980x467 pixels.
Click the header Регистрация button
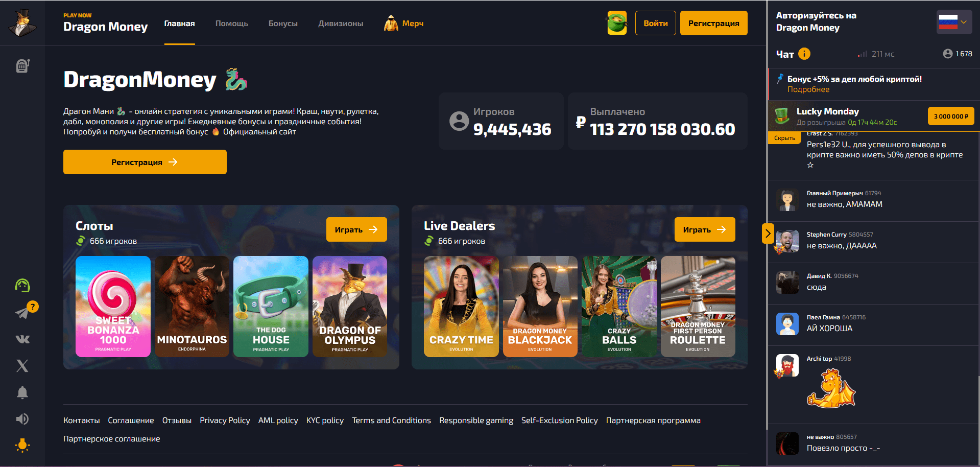point(714,23)
